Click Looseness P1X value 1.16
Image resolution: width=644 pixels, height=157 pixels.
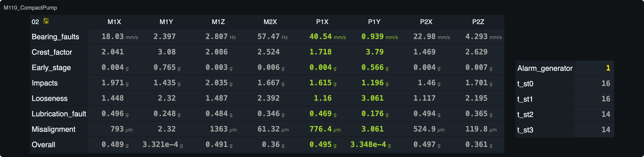pyautogui.click(x=323, y=98)
